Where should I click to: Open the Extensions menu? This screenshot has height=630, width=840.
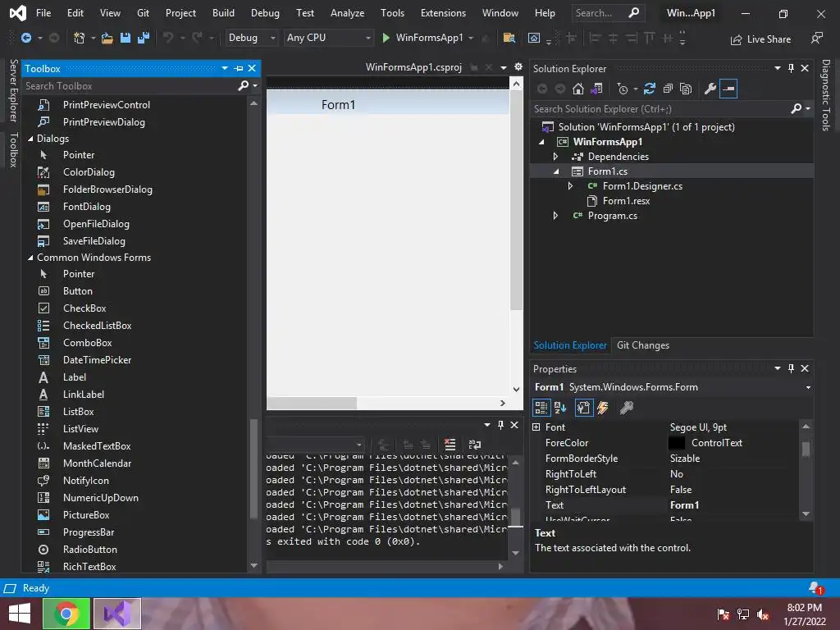pyautogui.click(x=443, y=13)
